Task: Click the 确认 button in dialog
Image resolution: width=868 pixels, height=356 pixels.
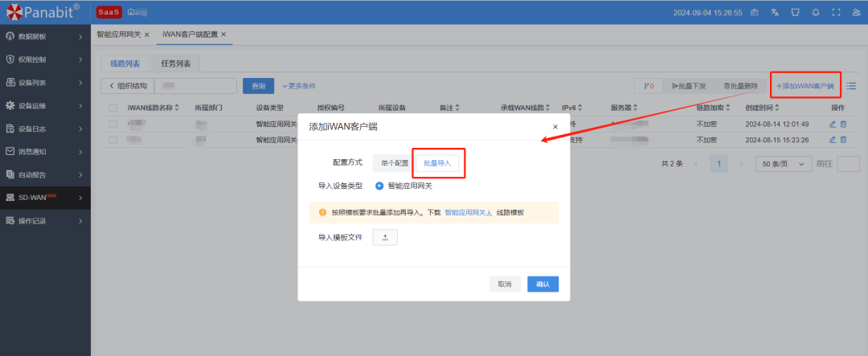Action: 543,284
